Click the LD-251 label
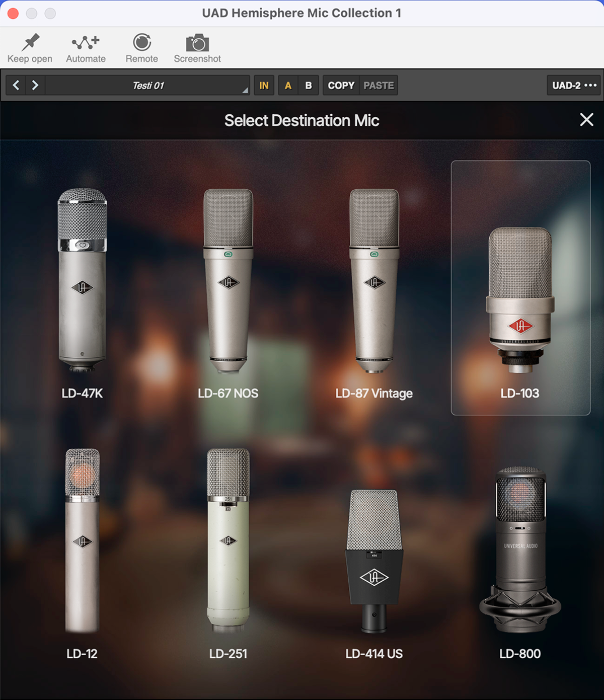Viewport: 604px width, 700px height. [x=228, y=654]
